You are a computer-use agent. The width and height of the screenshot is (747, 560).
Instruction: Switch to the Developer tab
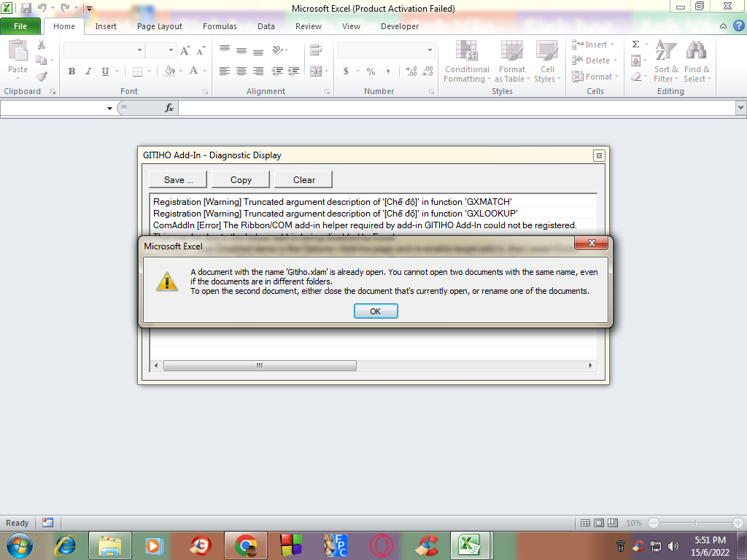[x=400, y=26]
